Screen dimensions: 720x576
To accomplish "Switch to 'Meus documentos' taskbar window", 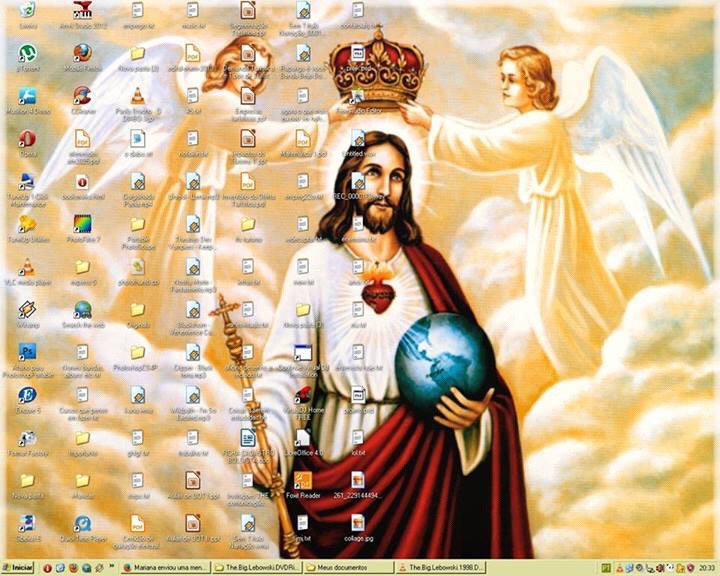I will click(350, 568).
